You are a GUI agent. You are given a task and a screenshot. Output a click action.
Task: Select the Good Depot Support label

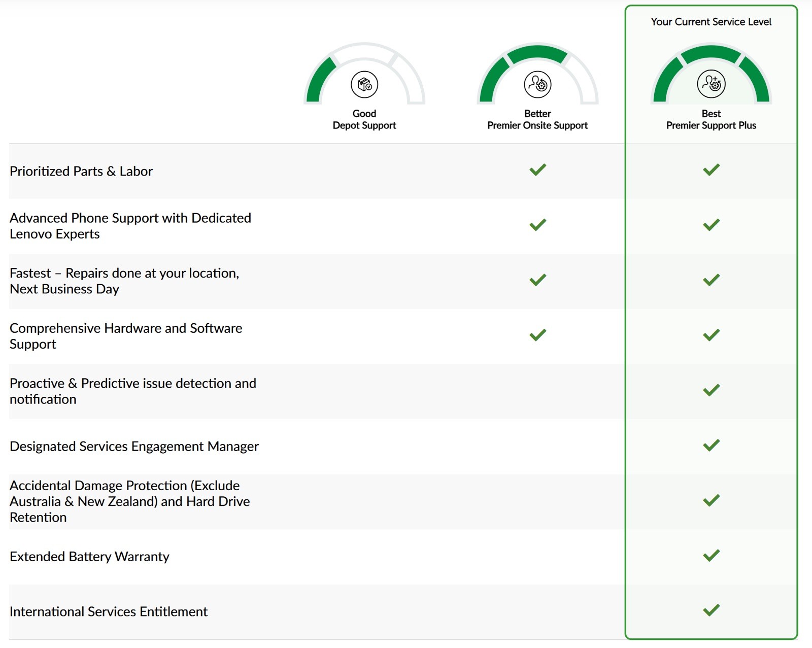point(364,119)
